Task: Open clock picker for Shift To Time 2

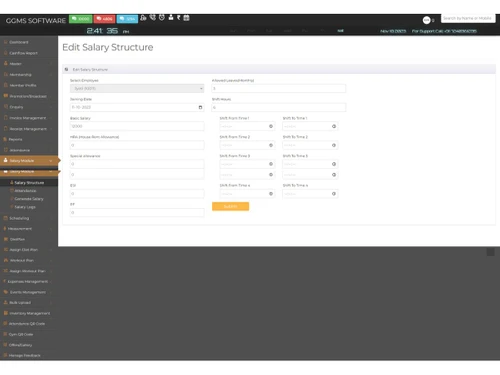Action: click(334, 145)
